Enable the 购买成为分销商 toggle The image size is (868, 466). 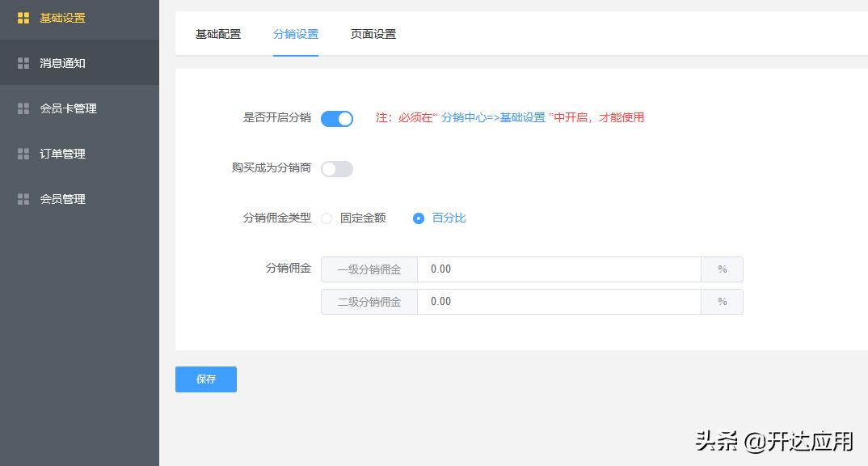click(337, 168)
